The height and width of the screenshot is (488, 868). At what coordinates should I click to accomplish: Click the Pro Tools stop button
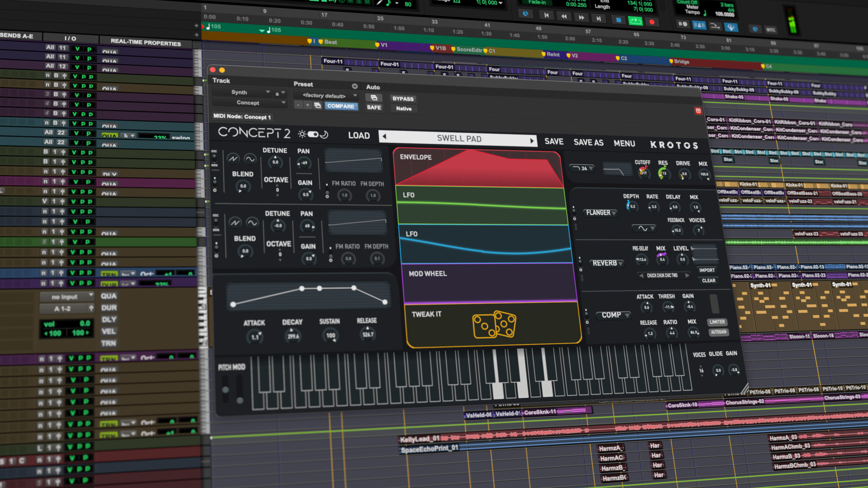point(618,20)
